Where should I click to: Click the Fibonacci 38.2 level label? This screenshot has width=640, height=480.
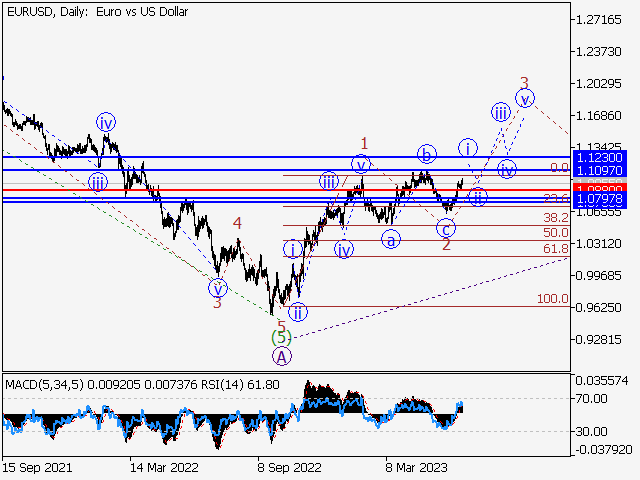[556, 218]
